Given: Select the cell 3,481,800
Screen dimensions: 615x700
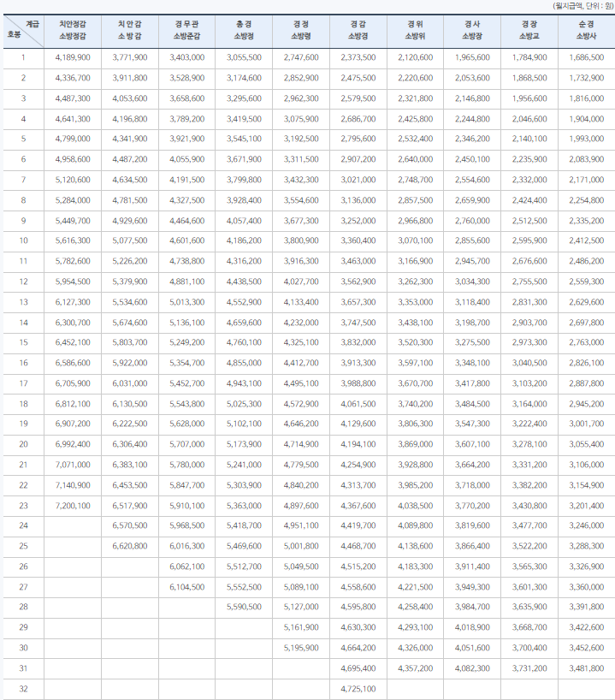Looking at the screenshot, I should 587,668.
